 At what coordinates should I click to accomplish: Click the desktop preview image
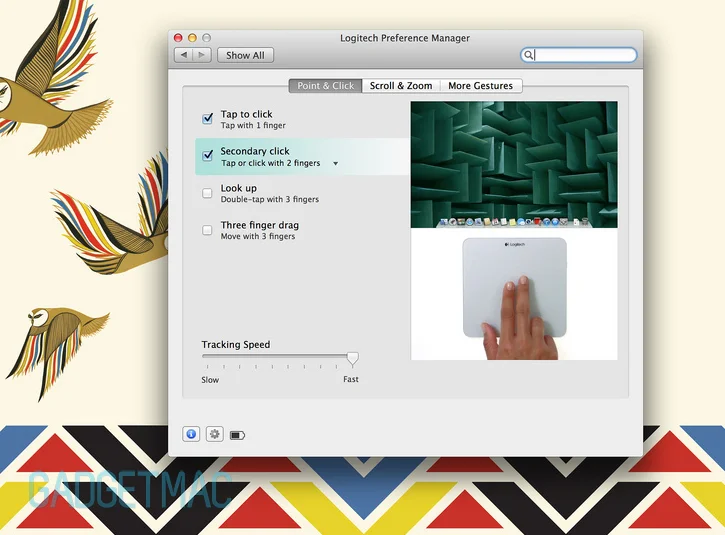[x=514, y=165]
